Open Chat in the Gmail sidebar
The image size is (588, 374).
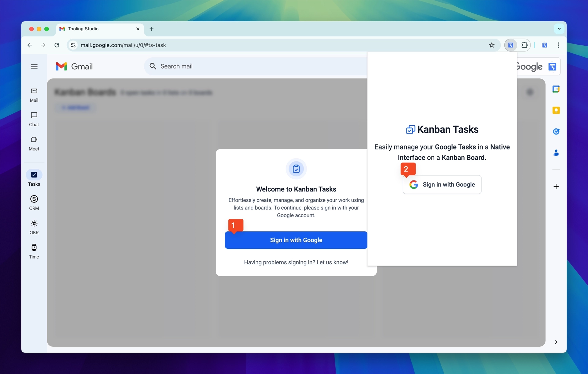pos(34,119)
